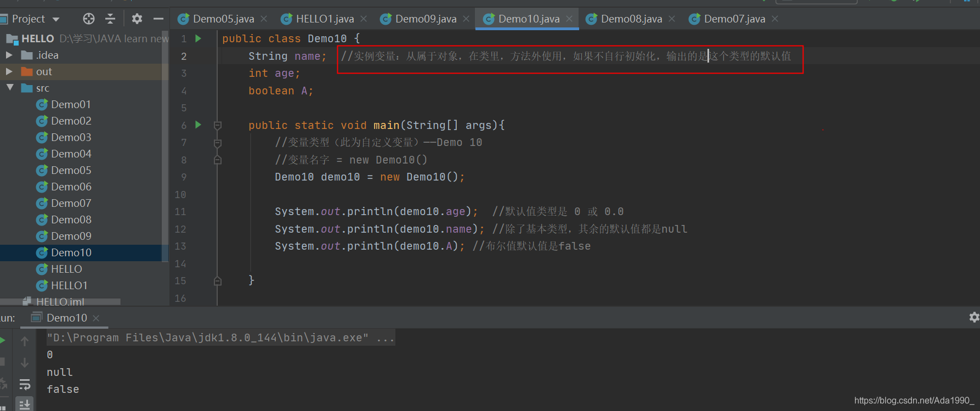Select HELLO1 in the project tree
This screenshot has width=980, height=411.
pyautogui.click(x=69, y=285)
